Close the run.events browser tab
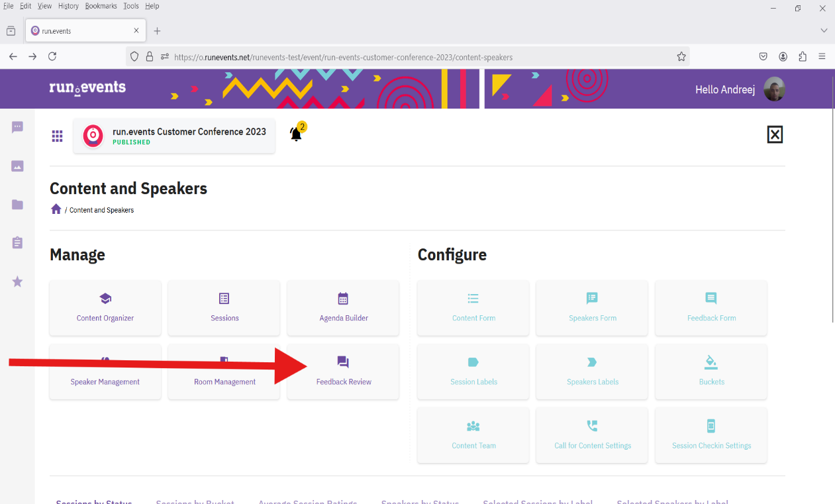Viewport: 835px width, 504px height. pyautogui.click(x=136, y=30)
